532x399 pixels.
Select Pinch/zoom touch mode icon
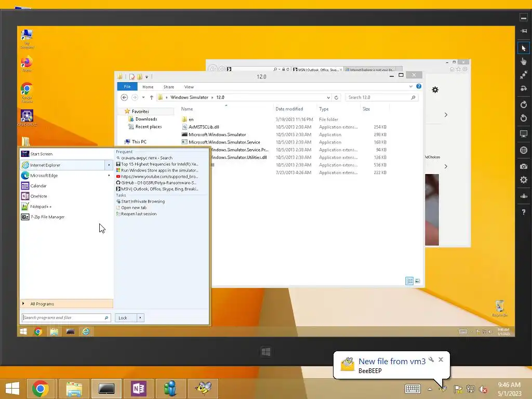pyautogui.click(x=524, y=75)
